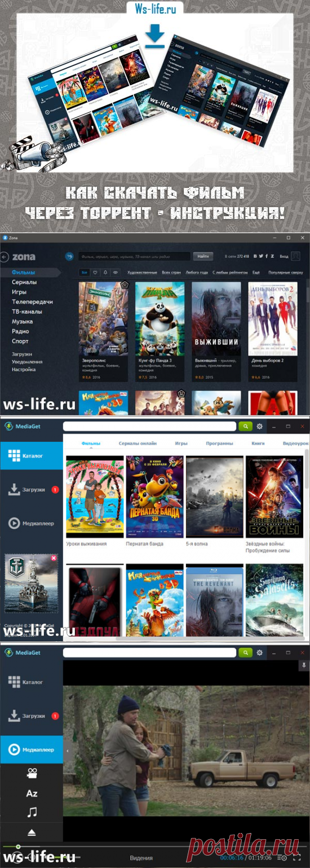Open the '5-я волна' poster in MediaGet
310x868 pixels.
click(214, 497)
